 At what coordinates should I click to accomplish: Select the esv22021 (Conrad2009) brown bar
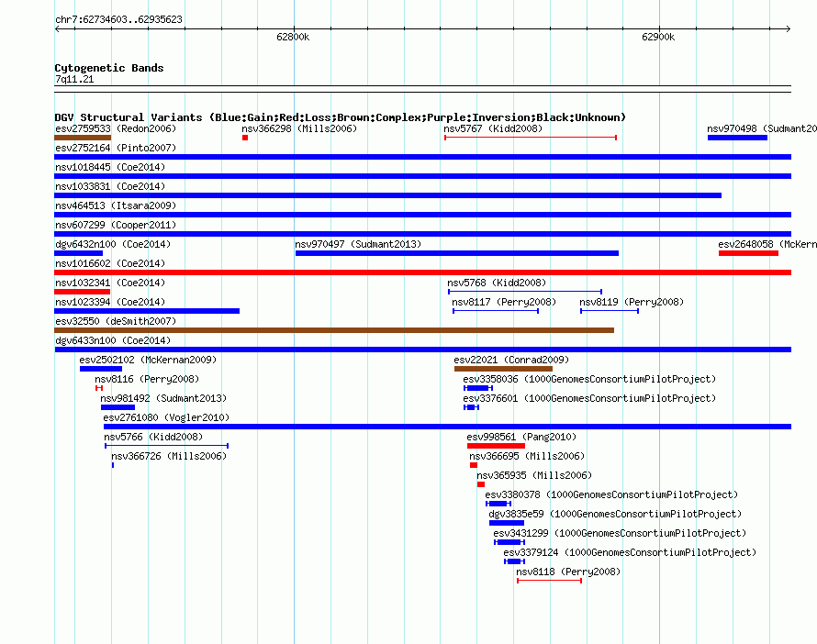503,369
